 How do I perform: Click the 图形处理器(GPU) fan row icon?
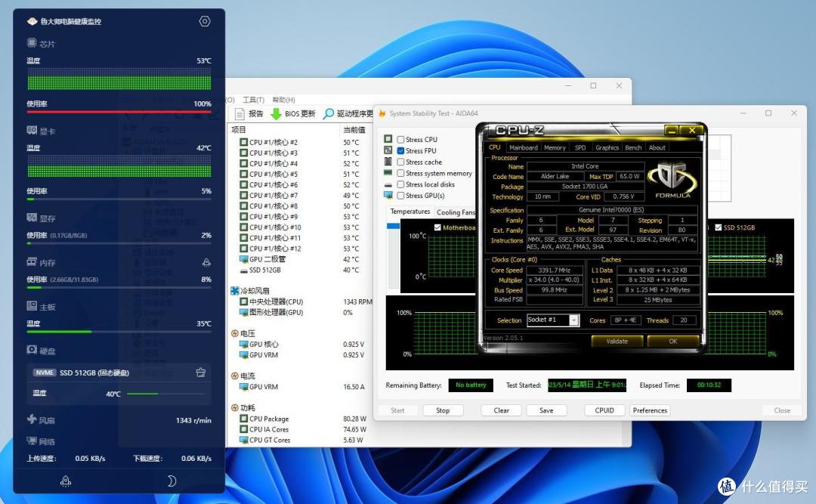coord(243,312)
